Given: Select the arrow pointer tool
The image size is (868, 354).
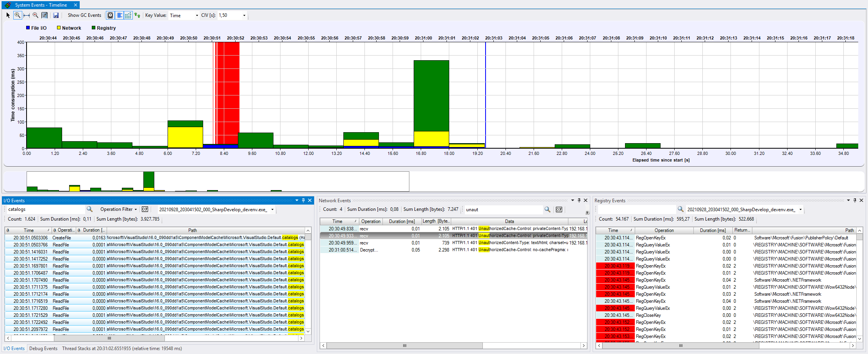Looking at the screenshot, I should click(7, 15).
